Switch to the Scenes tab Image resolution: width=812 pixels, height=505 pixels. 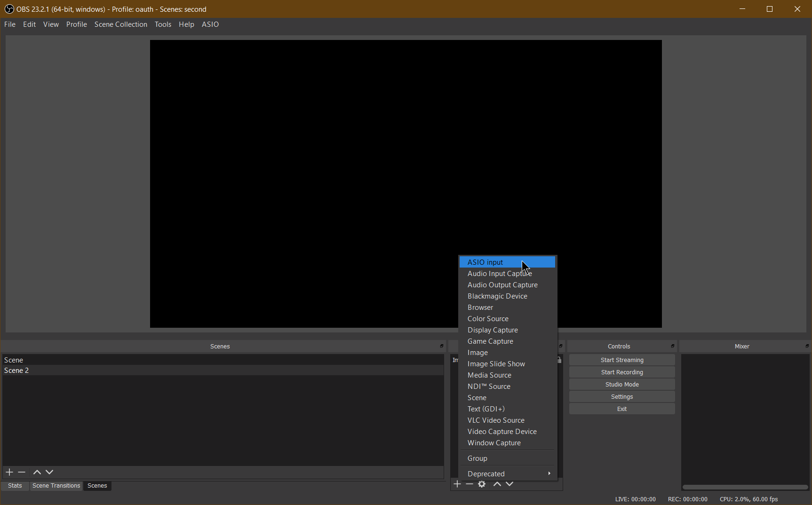[x=97, y=486]
